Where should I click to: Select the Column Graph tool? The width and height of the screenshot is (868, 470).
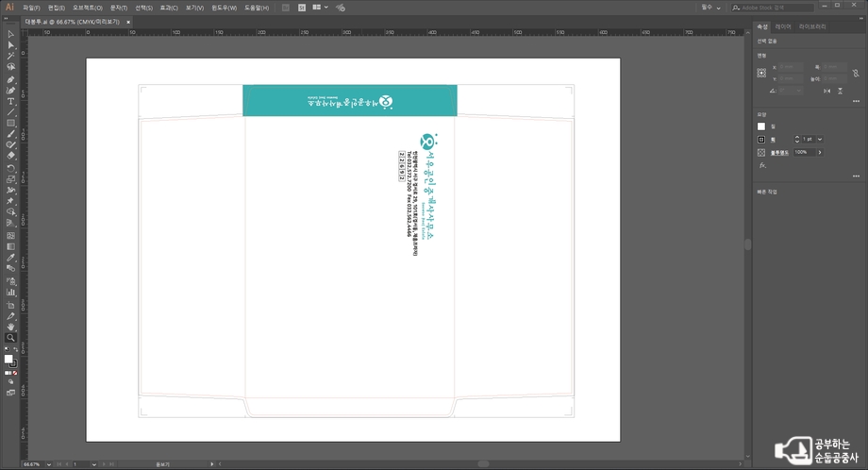tap(10, 293)
